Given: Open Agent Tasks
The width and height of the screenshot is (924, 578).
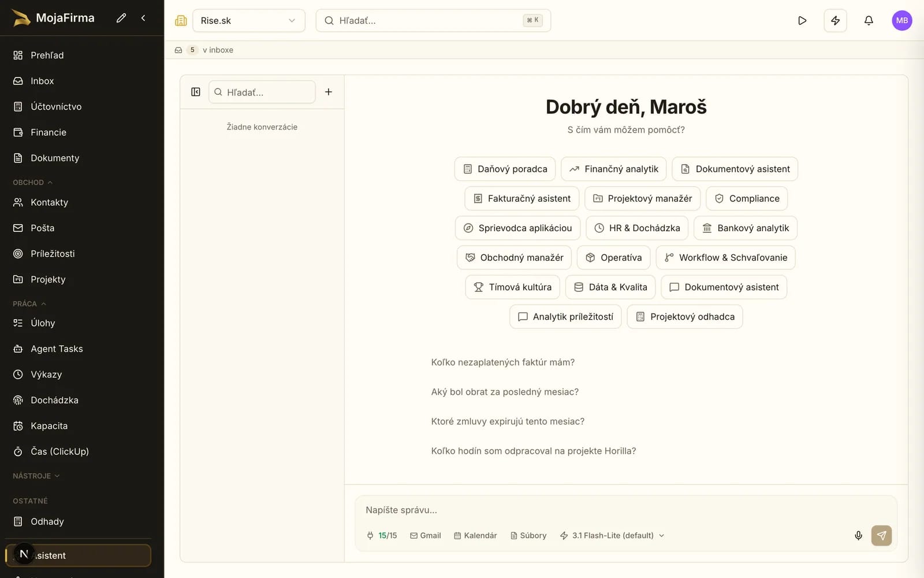Looking at the screenshot, I should click(79, 349).
